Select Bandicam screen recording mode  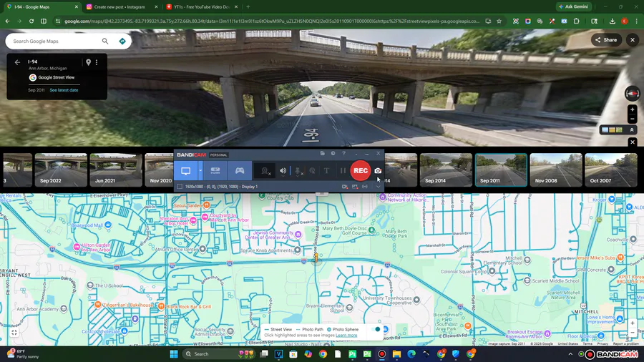185,171
